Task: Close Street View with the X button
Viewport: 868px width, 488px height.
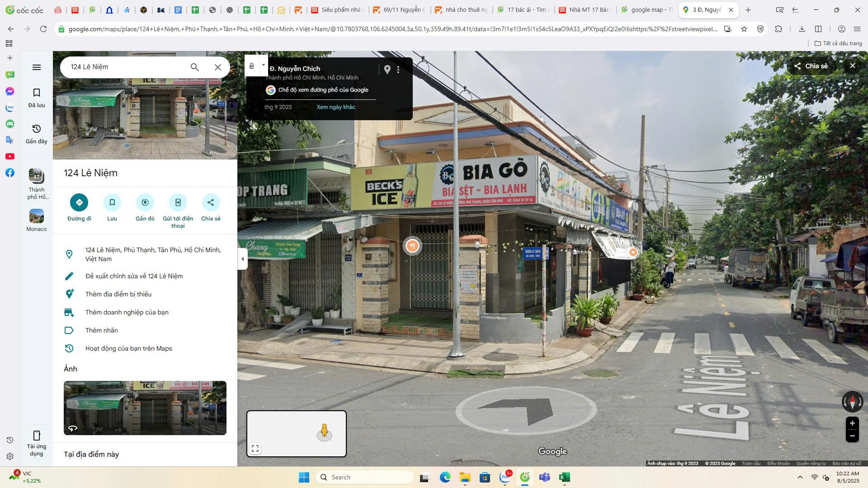Action: click(853, 66)
